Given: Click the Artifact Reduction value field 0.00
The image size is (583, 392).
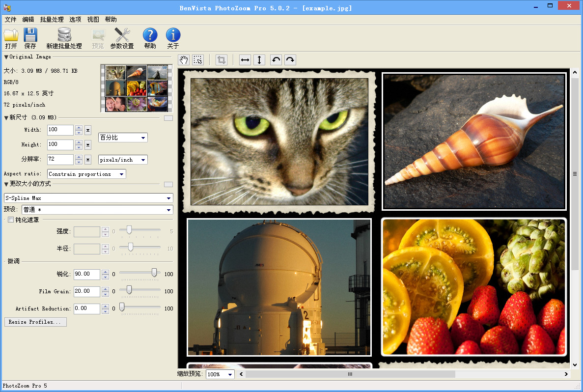Looking at the screenshot, I should tap(86, 308).
